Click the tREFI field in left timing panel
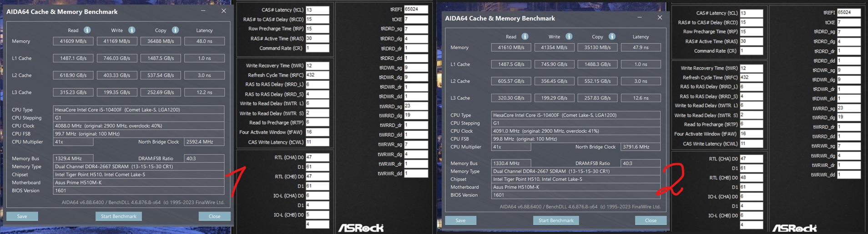The height and width of the screenshot is (234, 868). pyautogui.click(x=416, y=10)
